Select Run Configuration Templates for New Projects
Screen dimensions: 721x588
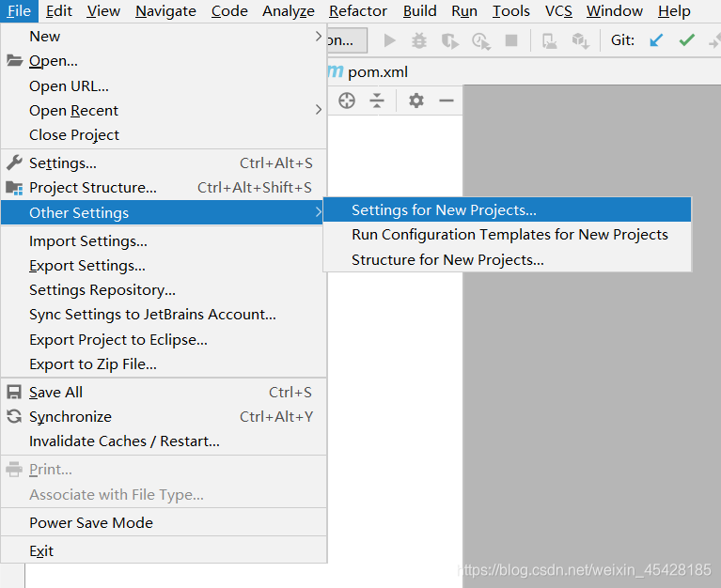(x=508, y=235)
